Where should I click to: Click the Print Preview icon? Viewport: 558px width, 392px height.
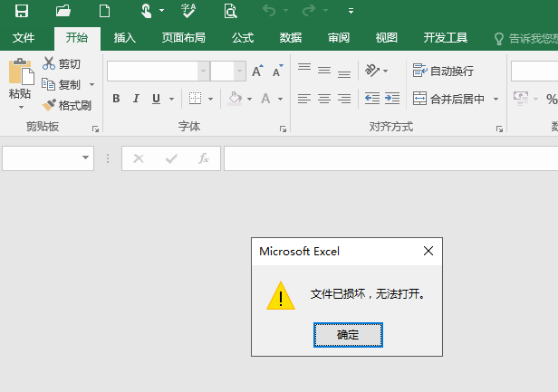[x=231, y=11]
